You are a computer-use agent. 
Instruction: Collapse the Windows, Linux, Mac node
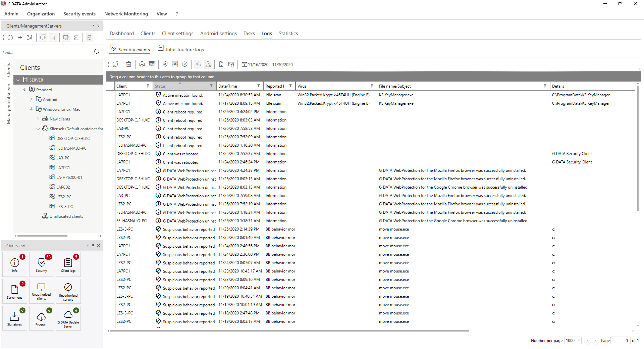32,109
